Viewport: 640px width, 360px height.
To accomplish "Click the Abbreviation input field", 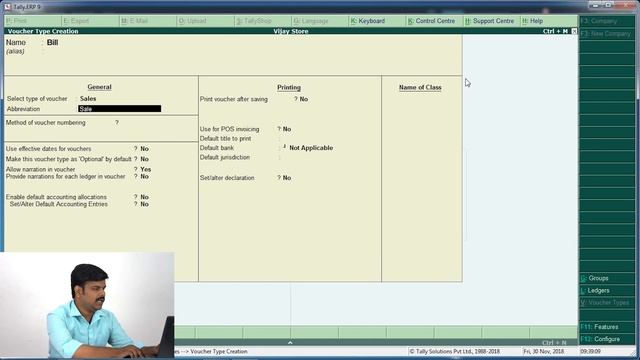I will [120, 109].
